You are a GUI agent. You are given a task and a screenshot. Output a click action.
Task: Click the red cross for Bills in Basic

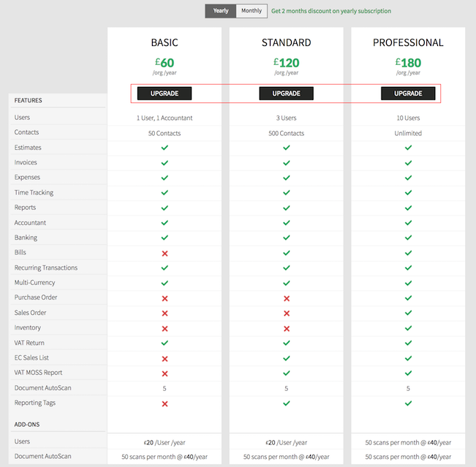pos(165,253)
